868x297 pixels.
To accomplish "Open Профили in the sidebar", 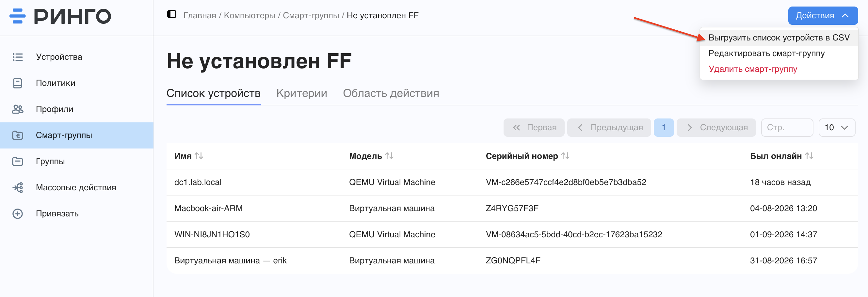I will click(x=76, y=109).
